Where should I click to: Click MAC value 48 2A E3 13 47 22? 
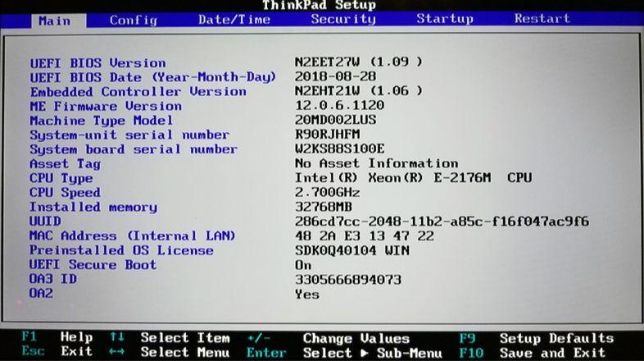365,236
